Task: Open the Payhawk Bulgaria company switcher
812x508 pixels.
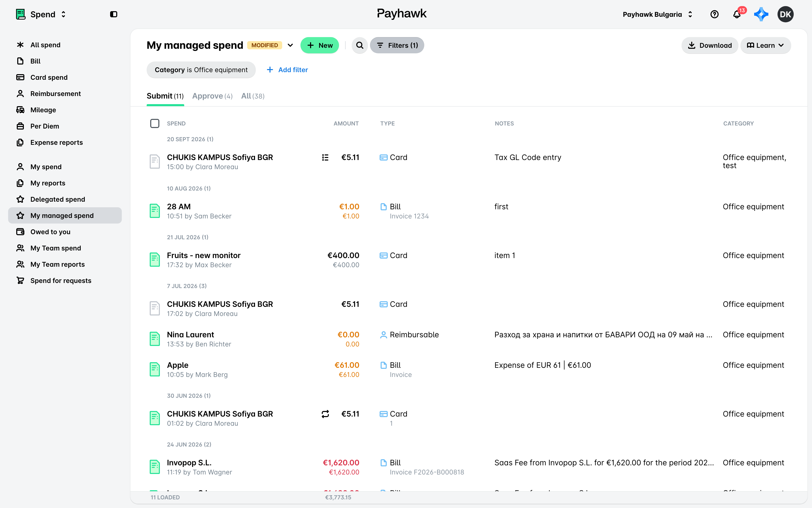Action: tap(658, 14)
